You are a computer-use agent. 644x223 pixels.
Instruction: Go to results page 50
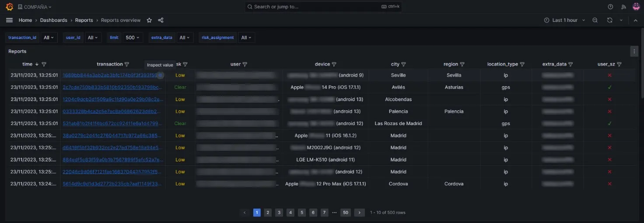(x=346, y=213)
